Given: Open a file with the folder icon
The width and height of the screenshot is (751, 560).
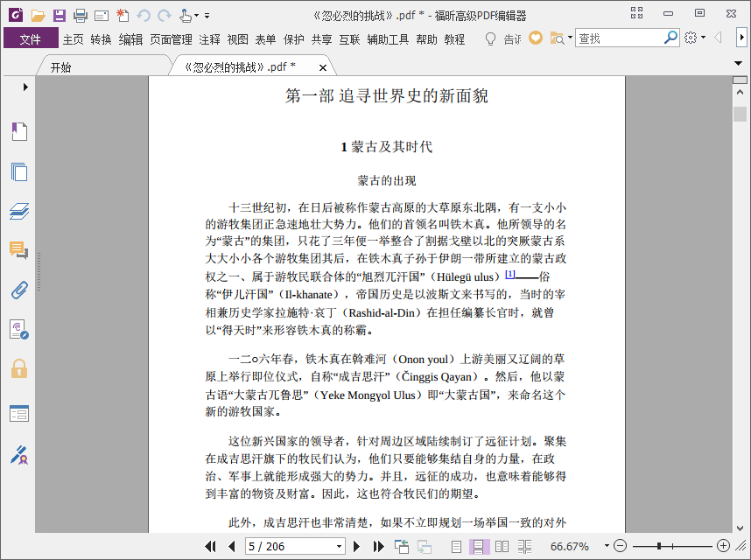Looking at the screenshot, I should click(38, 16).
